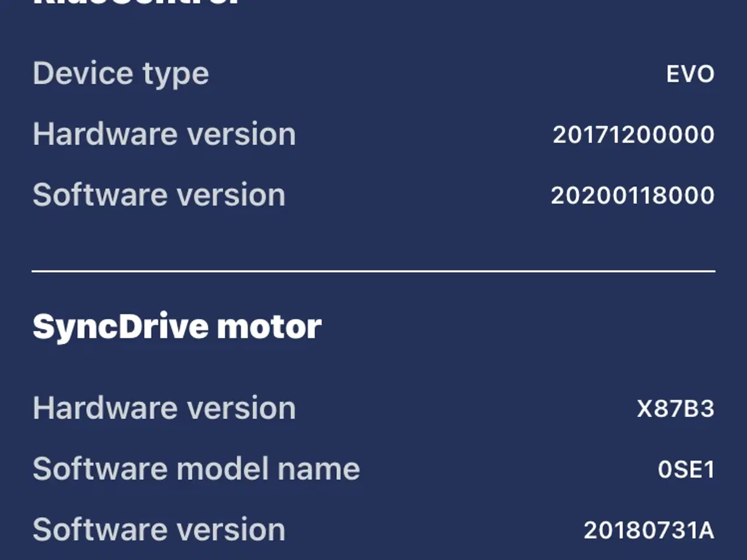
Task: Tap the word "name" in Software model name
Action: point(319,469)
